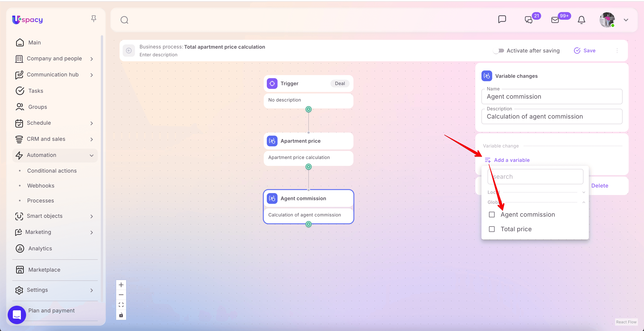Expand Communication hub chevron
This screenshot has height=331, width=644.
92,75
